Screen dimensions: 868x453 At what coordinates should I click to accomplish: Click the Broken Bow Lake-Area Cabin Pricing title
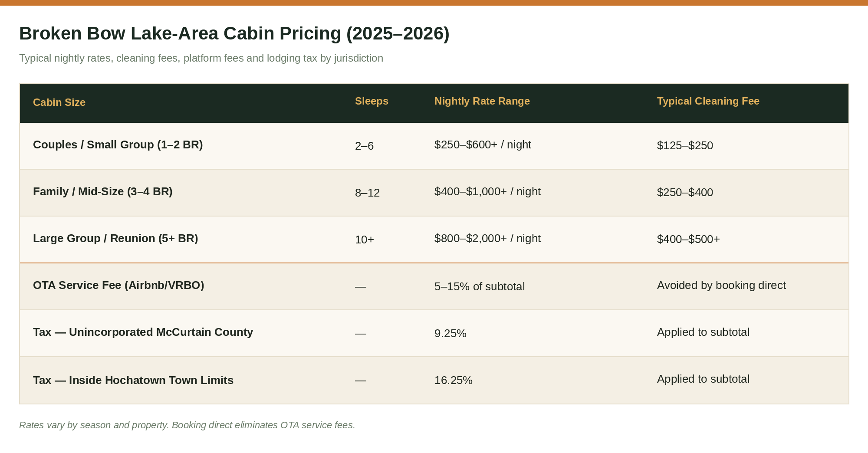(234, 33)
